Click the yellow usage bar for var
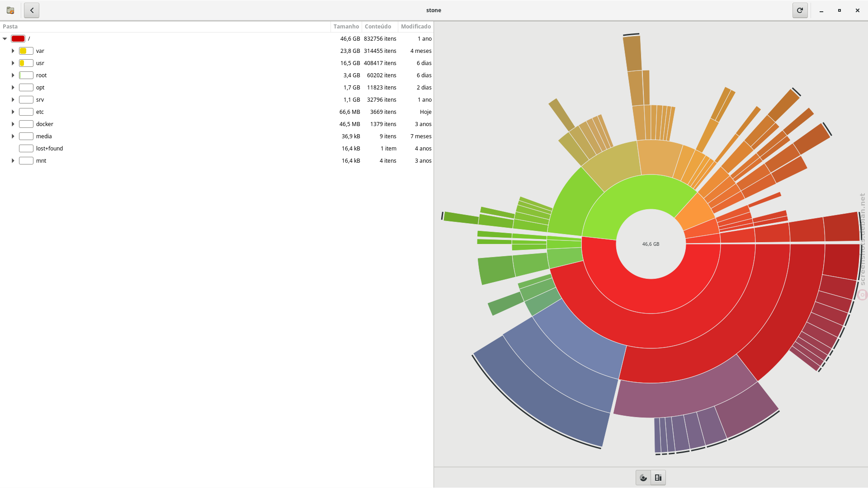 pyautogui.click(x=26, y=51)
